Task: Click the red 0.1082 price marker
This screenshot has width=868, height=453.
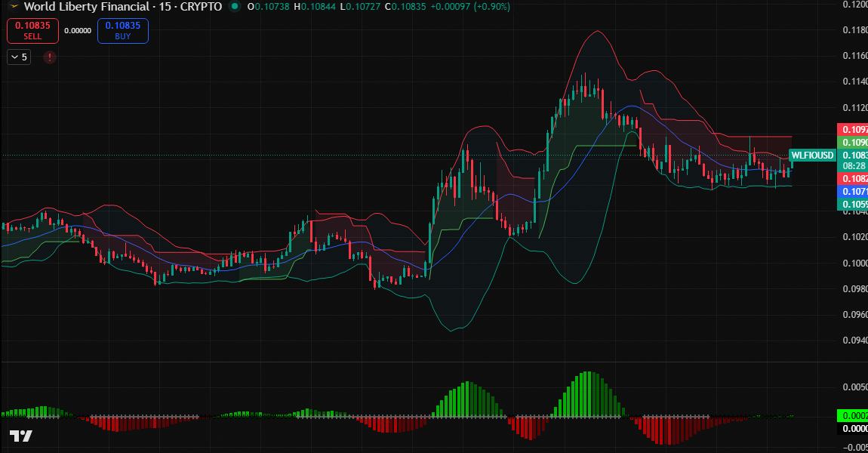Action: (854, 179)
